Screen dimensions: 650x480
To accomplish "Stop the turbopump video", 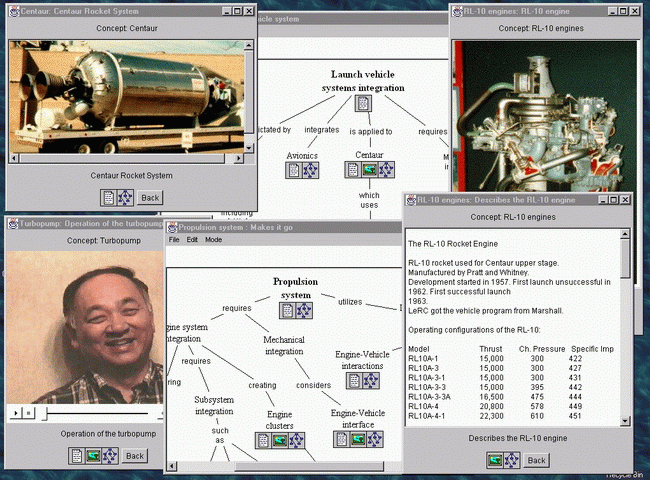I will [x=28, y=413].
